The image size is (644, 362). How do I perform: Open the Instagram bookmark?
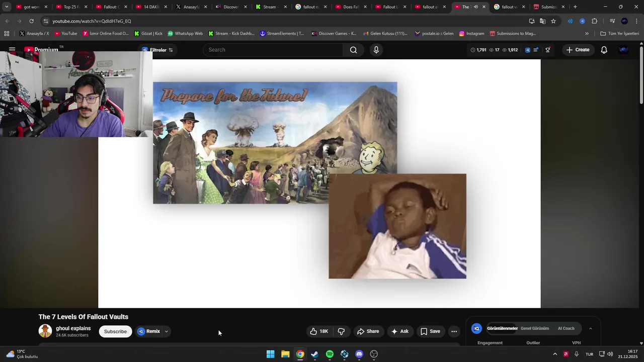click(x=471, y=34)
